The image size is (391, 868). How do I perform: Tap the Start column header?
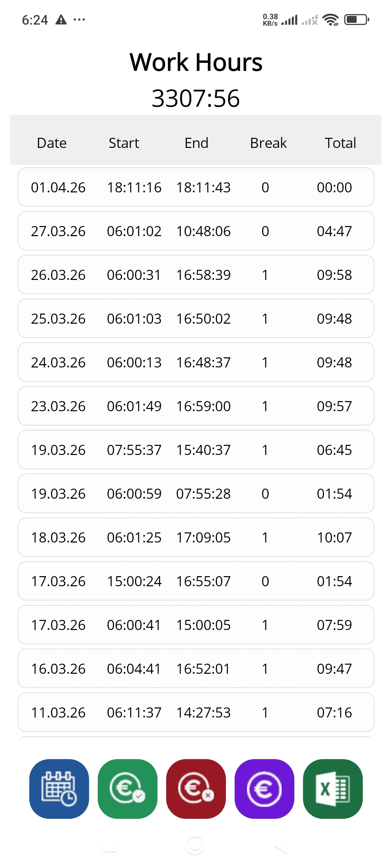124,143
